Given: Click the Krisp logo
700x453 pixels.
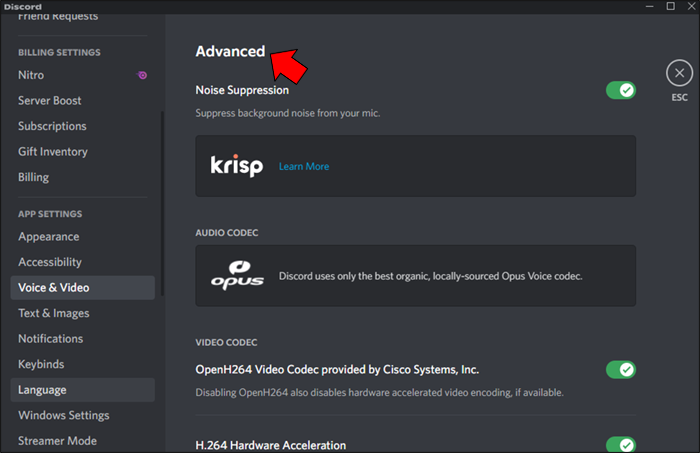Looking at the screenshot, I should coord(237,166).
